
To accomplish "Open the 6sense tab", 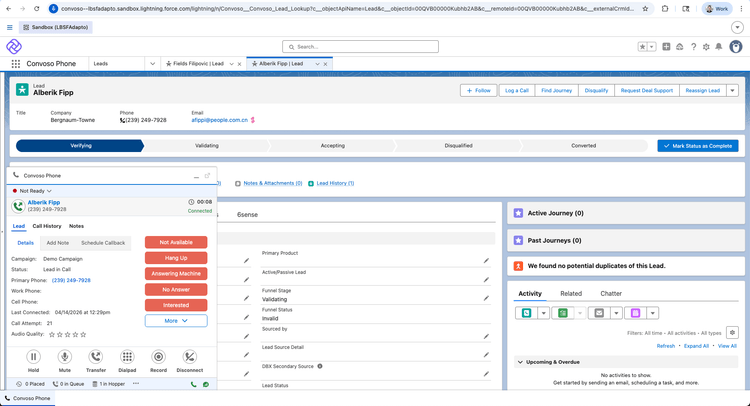I will point(247,215).
